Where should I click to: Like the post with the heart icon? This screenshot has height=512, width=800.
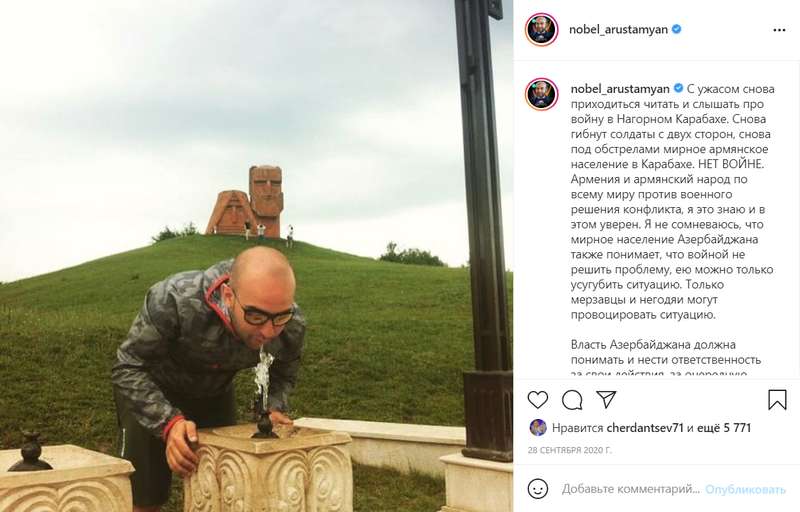pos(538,400)
